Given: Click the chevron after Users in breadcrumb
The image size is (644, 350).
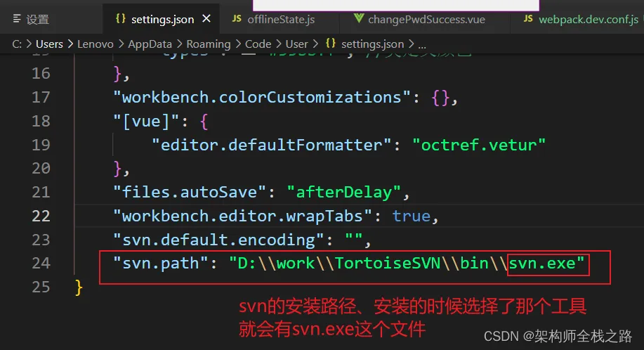Looking at the screenshot, I should pos(70,44).
